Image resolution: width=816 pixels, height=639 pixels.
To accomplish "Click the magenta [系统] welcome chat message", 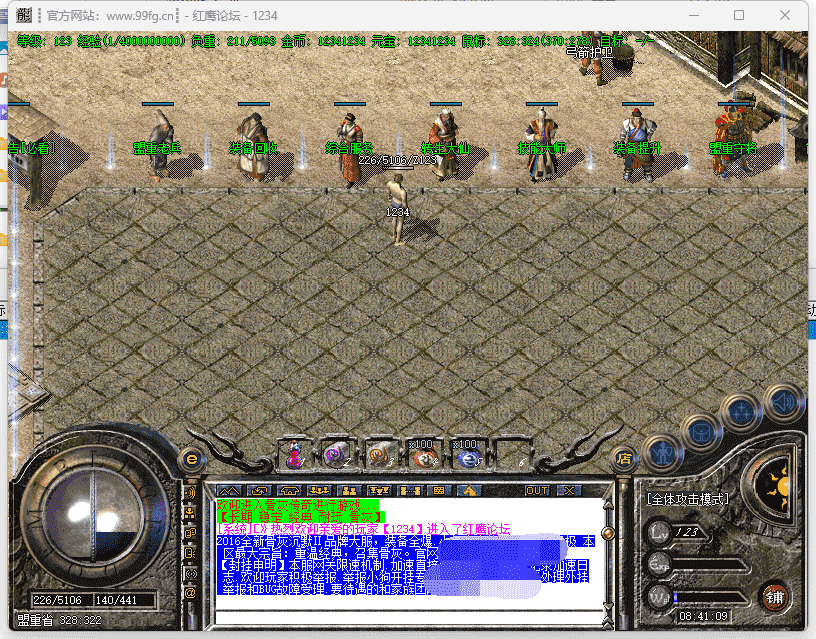I will click(363, 529).
